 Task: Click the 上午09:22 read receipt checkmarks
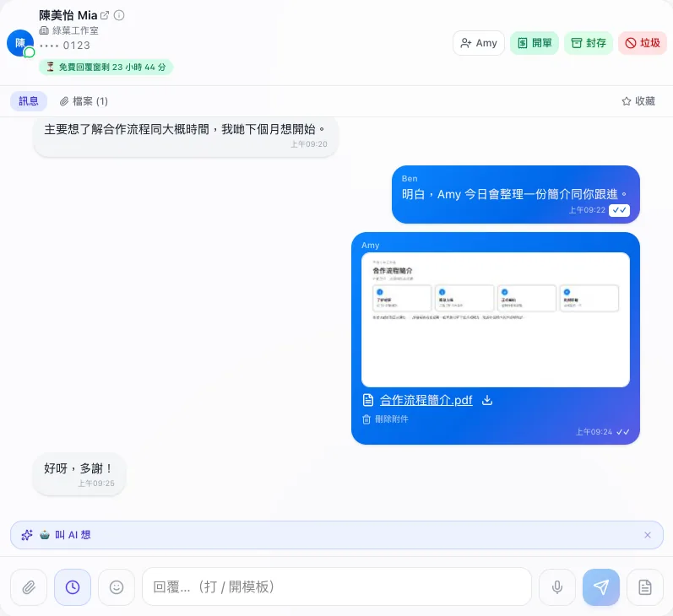pyautogui.click(x=619, y=210)
